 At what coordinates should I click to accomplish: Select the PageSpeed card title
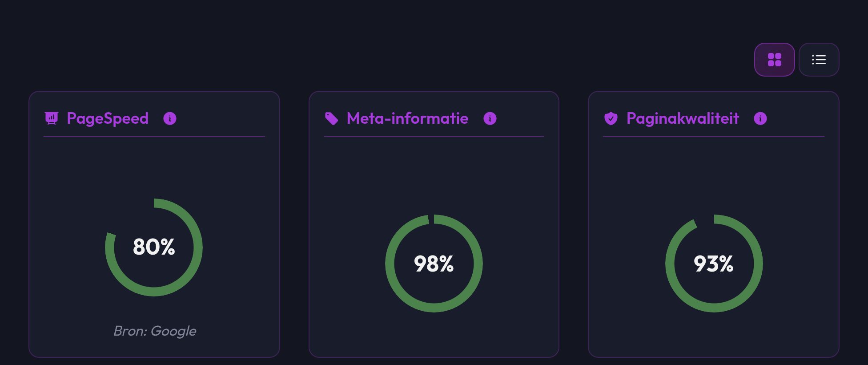pos(108,118)
